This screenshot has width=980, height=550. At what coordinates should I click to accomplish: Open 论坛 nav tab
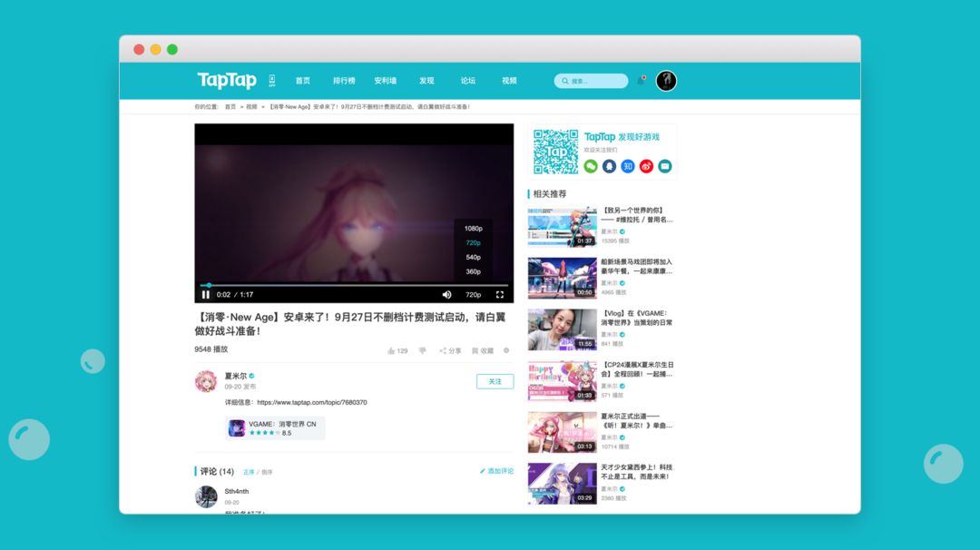point(468,81)
